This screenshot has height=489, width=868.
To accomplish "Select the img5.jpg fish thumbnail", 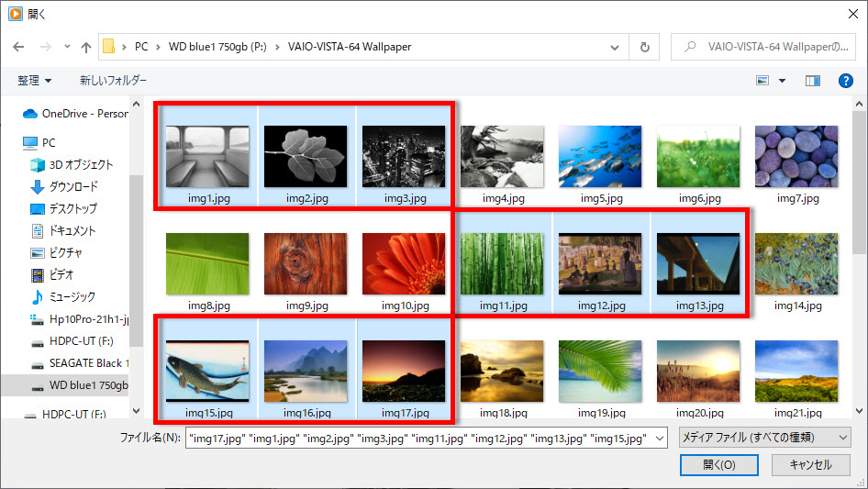I will coord(599,156).
